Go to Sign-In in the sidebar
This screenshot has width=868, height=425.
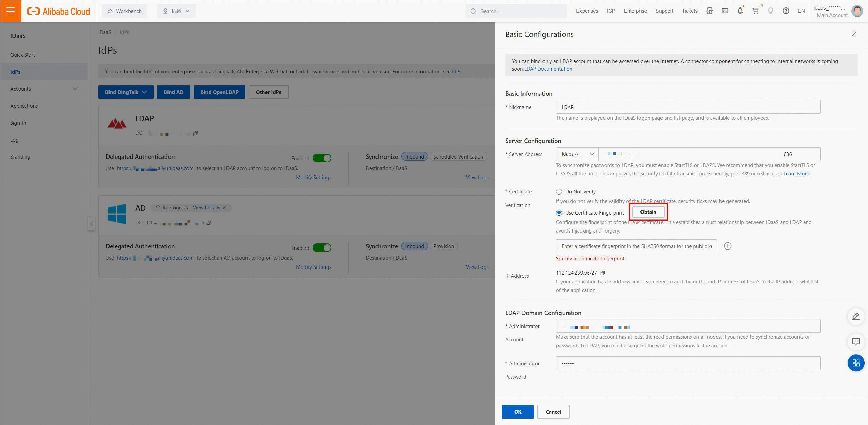click(18, 123)
